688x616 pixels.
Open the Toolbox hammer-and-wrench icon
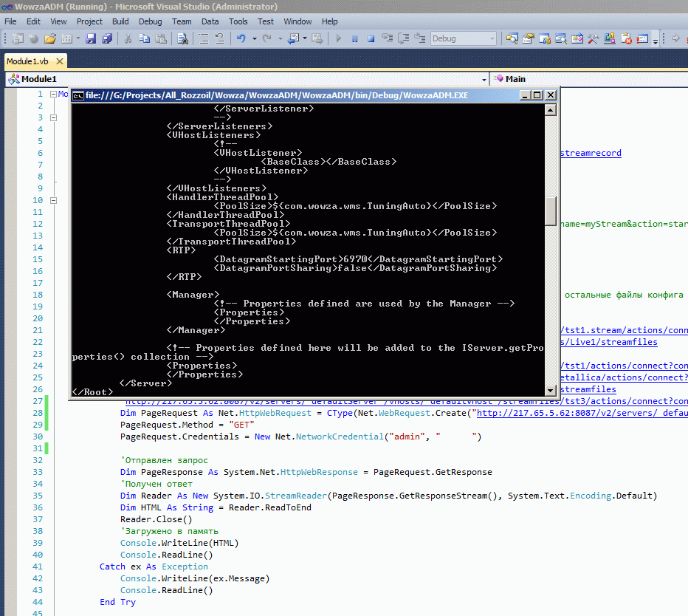coord(594,38)
